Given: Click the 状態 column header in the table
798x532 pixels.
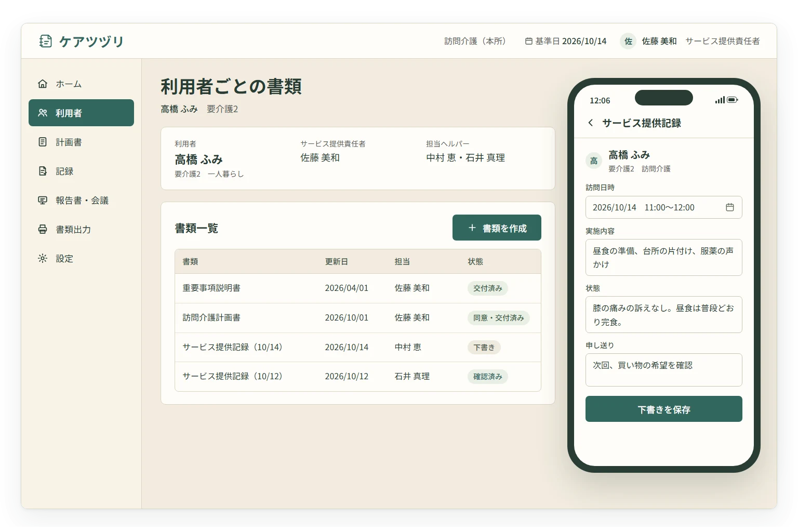Looking at the screenshot, I should pyautogui.click(x=475, y=261).
